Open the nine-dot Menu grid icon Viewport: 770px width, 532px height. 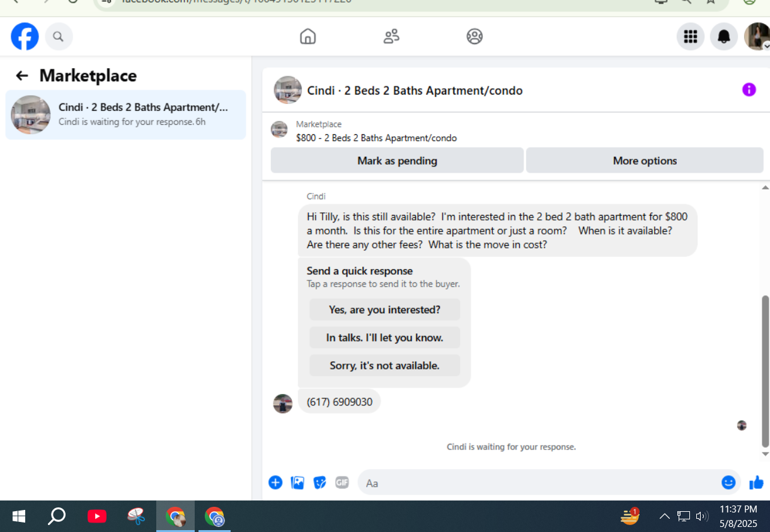click(691, 37)
